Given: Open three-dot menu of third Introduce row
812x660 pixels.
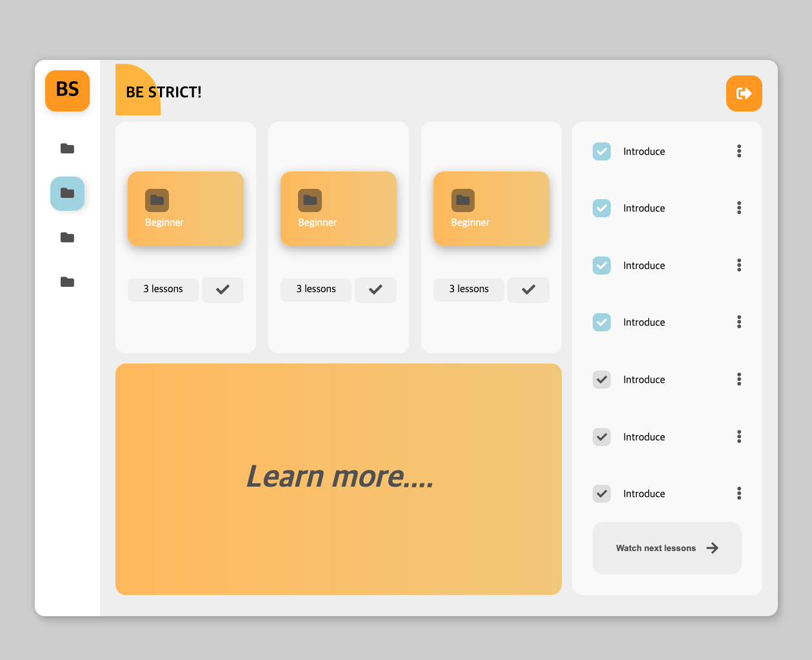Looking at the screenshot, I should click(x=739, y=265).
